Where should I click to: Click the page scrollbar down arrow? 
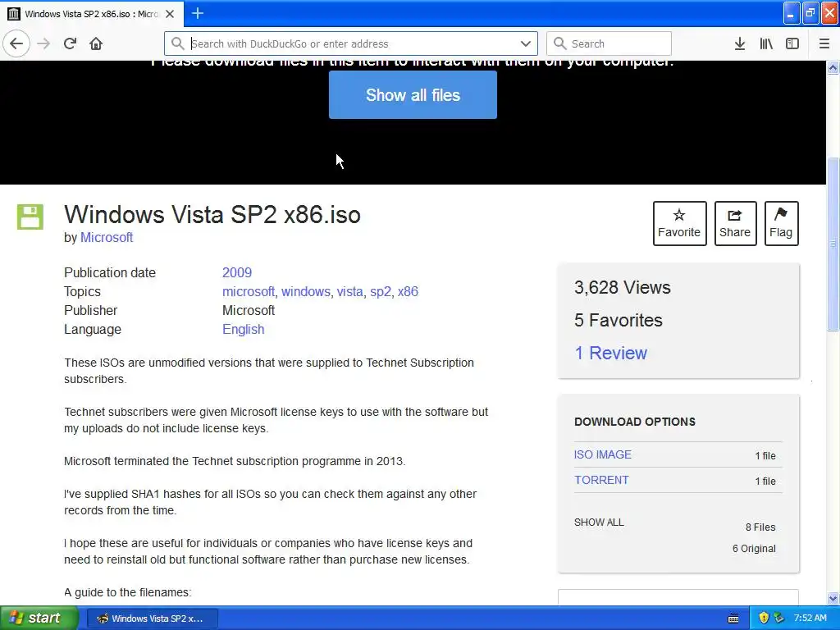pyautogui.click(x=833, y=598)
